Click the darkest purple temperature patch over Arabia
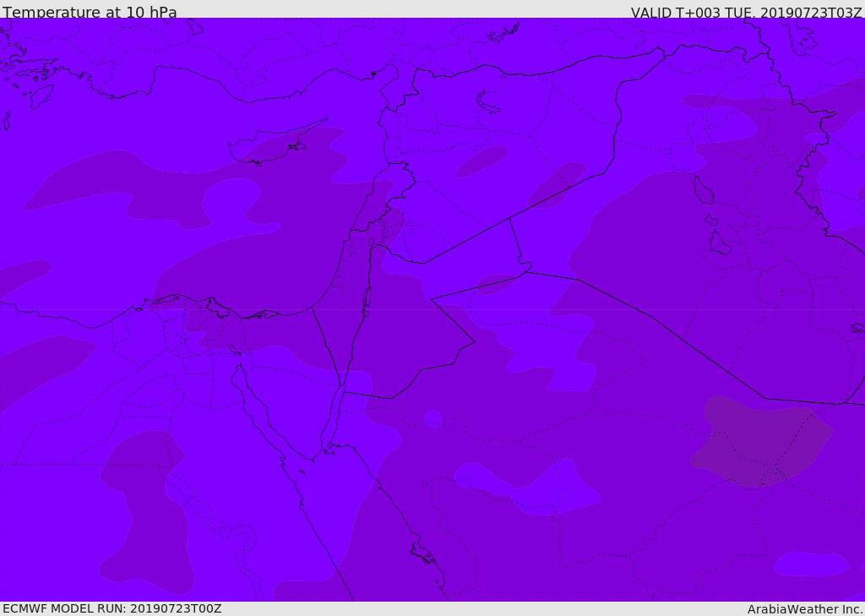 (761, 440)
